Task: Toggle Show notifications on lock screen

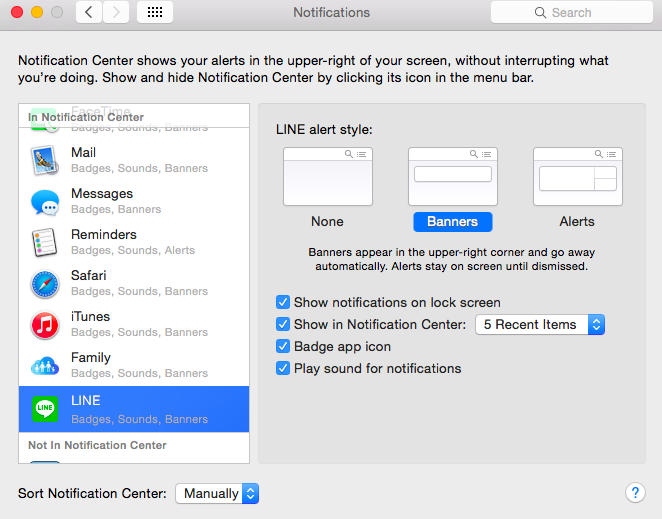Action: (283, 302)
